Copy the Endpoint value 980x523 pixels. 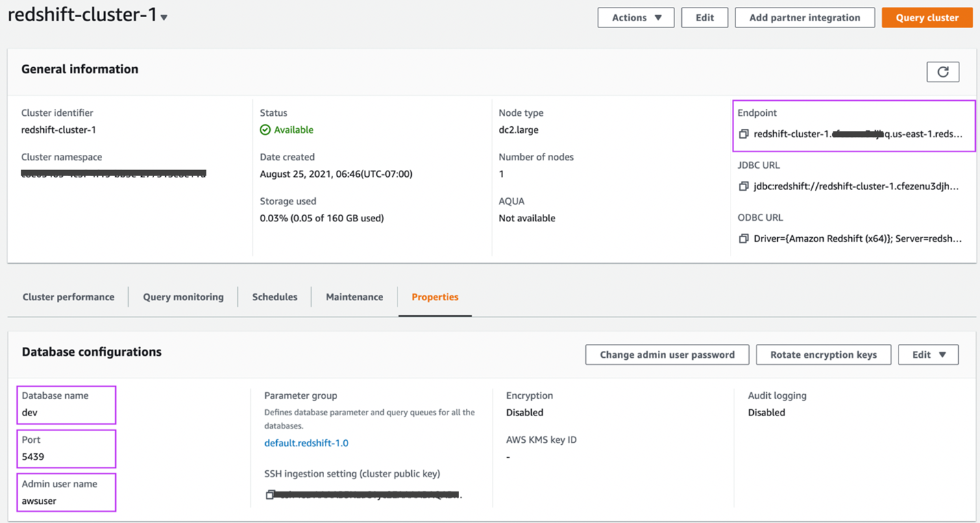point(744,134)
